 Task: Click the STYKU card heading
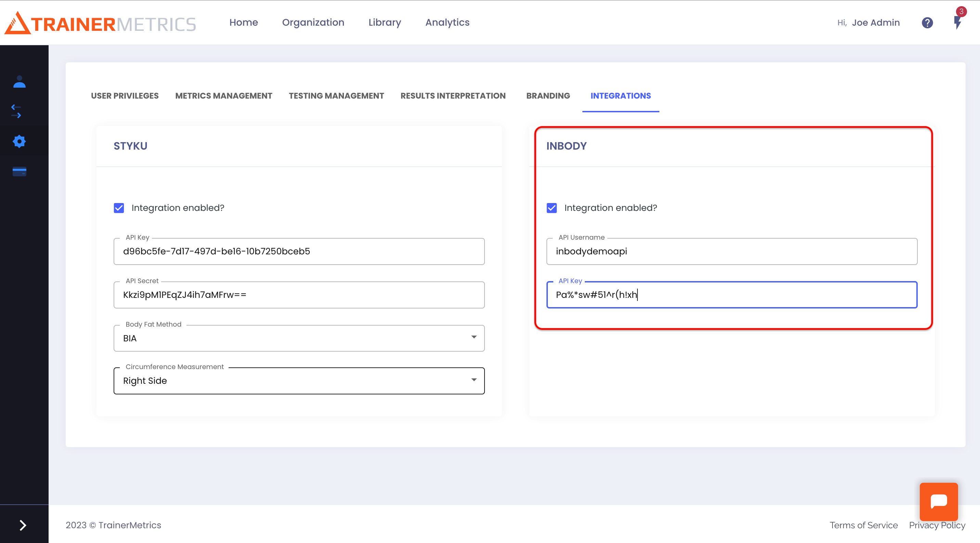click(130, 146)
